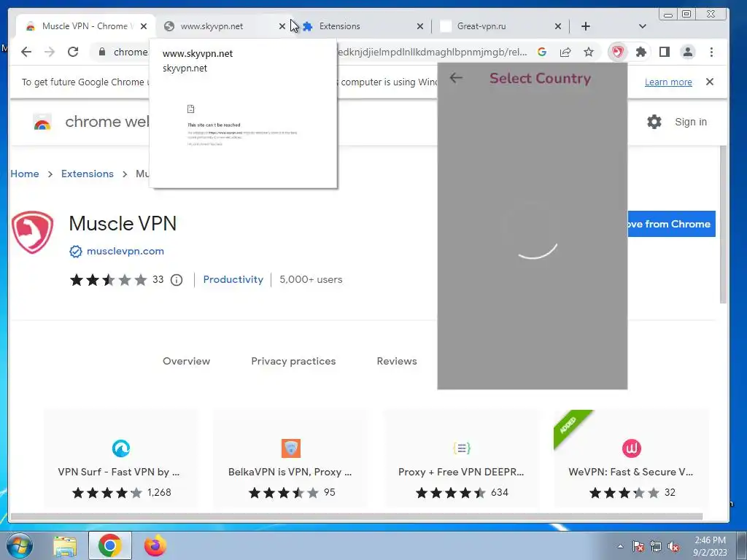Open Chrome Web Store settings gear

pos(654,122)
